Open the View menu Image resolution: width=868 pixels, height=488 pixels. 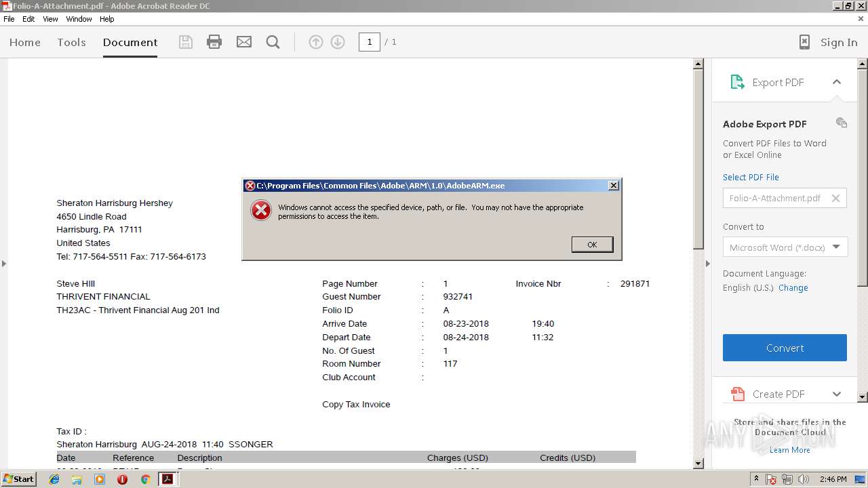click(50, 19)
